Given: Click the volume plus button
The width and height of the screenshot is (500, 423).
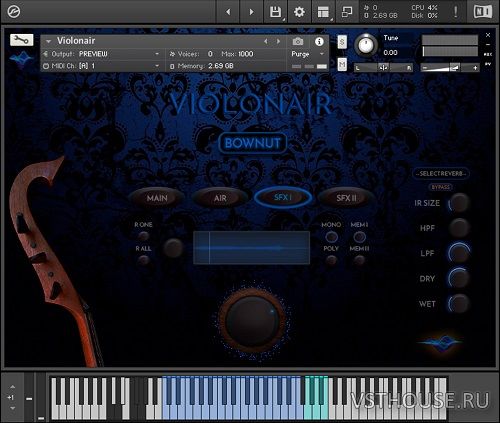Looking at the screenshot, I should pos(475,68).
